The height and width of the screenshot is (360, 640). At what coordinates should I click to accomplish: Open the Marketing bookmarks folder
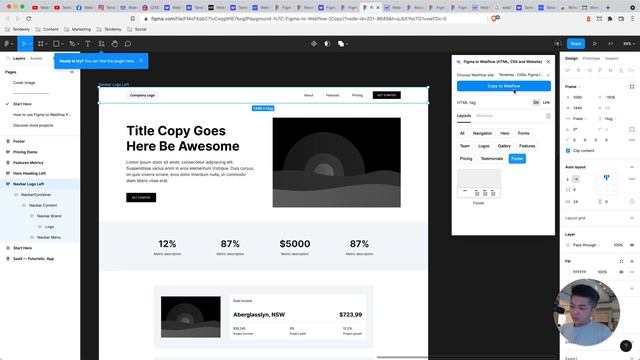click(78, 29)
